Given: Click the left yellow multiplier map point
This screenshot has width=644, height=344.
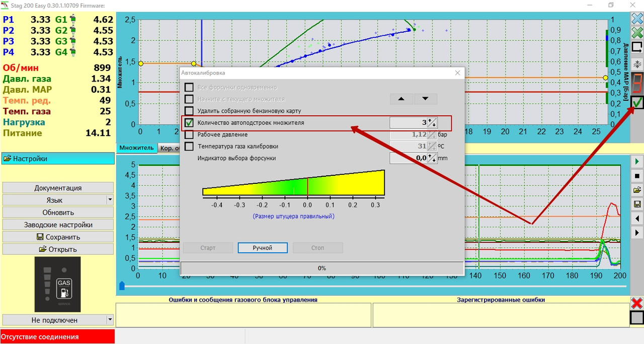Looking at the screenshot, I should click(140, 63).
